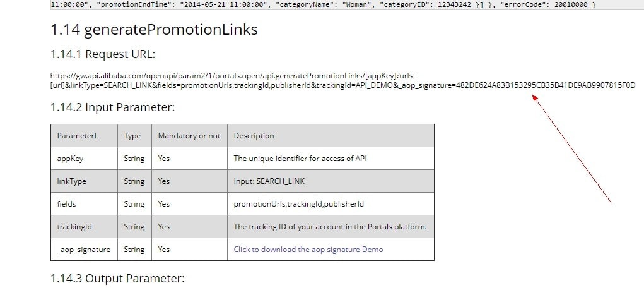Select the appKey parameter cell
This screenshot has height=290, width=644.
pos(70,159)
